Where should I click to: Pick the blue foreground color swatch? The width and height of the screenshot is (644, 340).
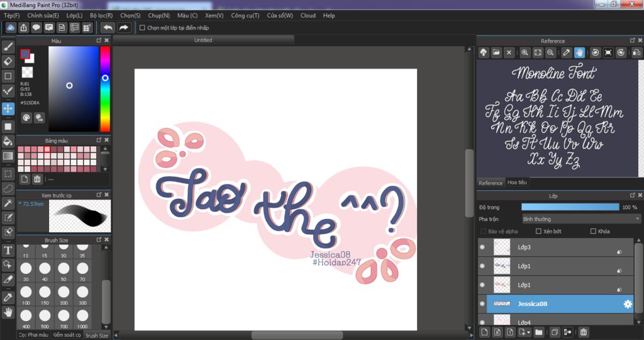pyautogui.click(x=25, y=54)
